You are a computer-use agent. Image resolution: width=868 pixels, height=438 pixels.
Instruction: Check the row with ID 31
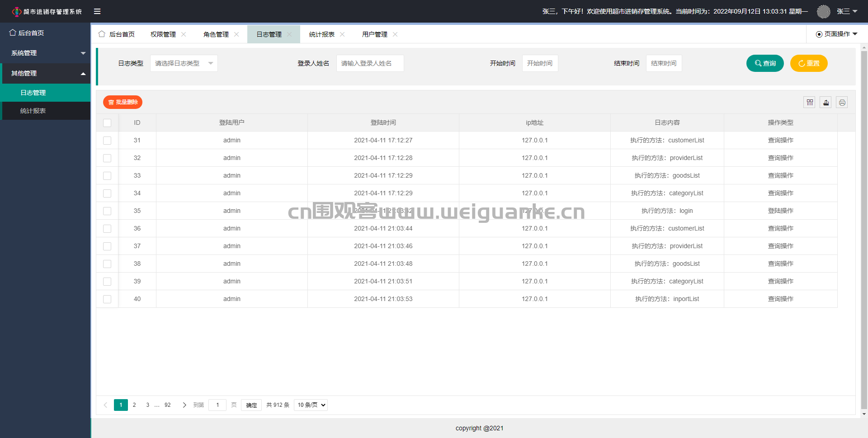tap(107, 141)
